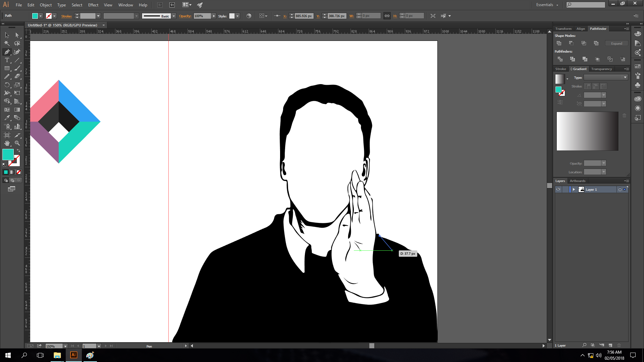Select the Perspective Grid tool
The height and width of the screenshot is (362, 644).
click(17, 101)
